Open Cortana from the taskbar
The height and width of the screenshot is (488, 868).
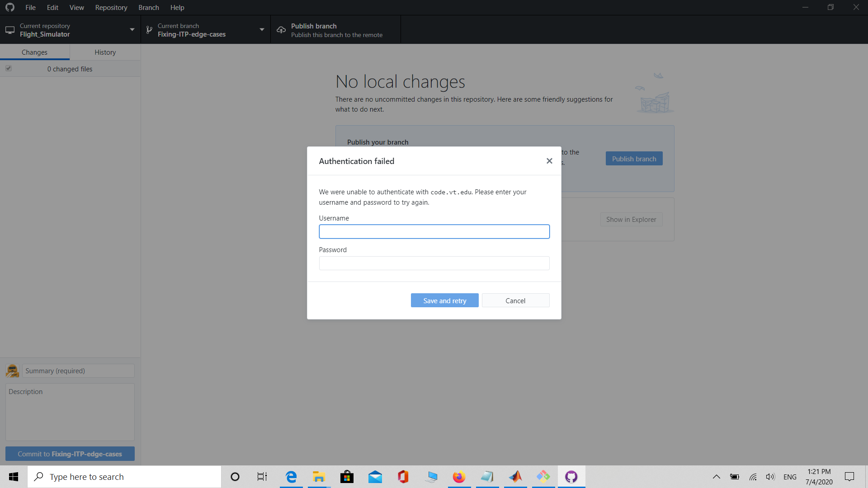click(x=235, y=477)
